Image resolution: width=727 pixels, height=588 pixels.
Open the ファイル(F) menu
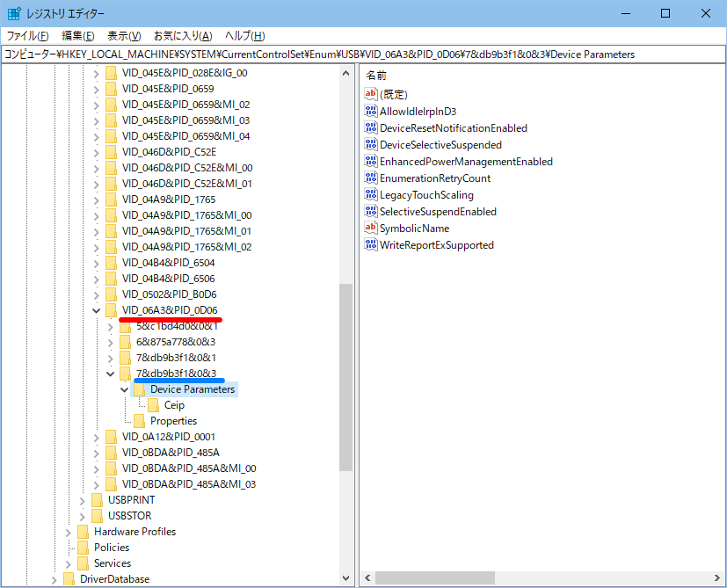pos(27,36)
